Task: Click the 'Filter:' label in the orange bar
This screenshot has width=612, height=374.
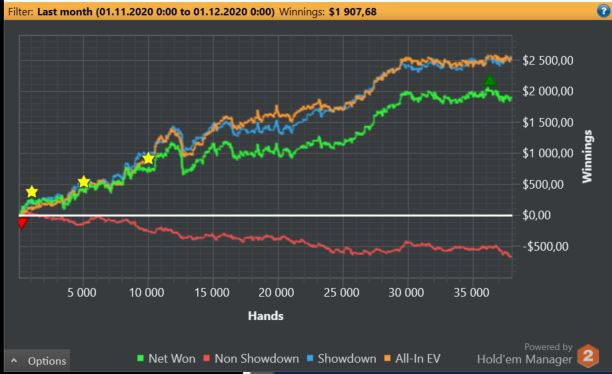Action: (21, 12)
